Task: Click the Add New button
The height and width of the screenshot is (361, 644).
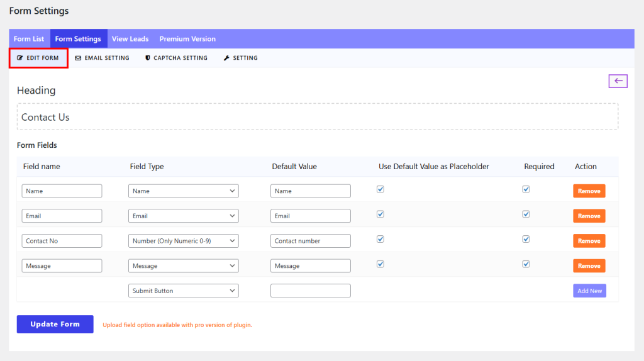Action: point(589,291)
